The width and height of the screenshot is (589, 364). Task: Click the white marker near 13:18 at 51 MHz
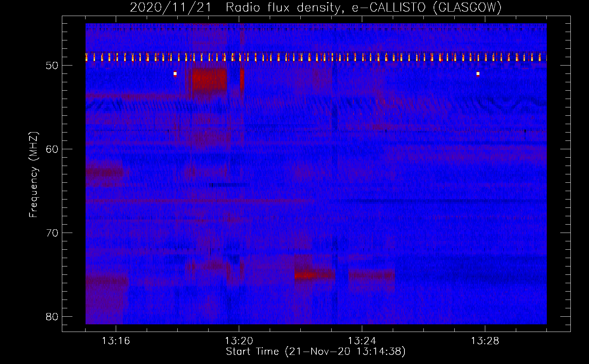(175, 74)
